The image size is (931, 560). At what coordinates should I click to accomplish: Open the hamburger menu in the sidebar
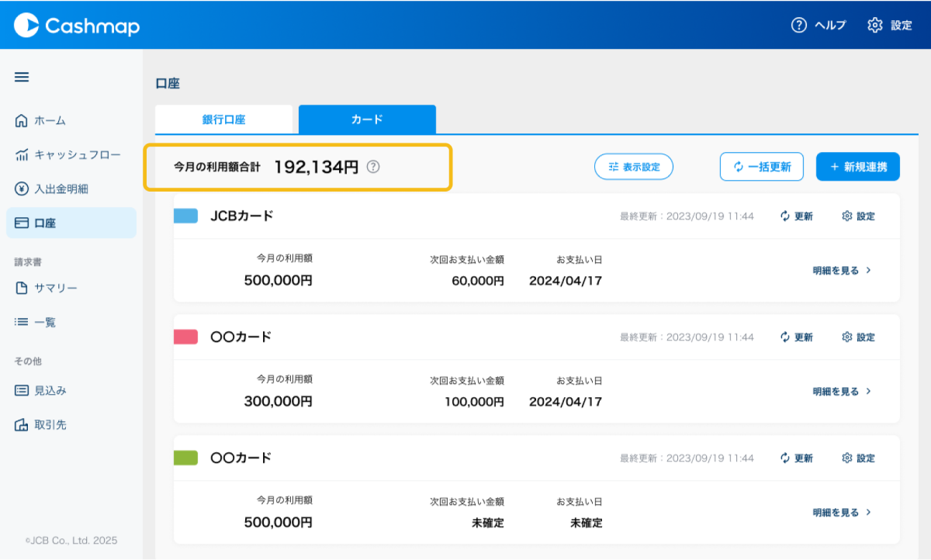tap(22, 77)
